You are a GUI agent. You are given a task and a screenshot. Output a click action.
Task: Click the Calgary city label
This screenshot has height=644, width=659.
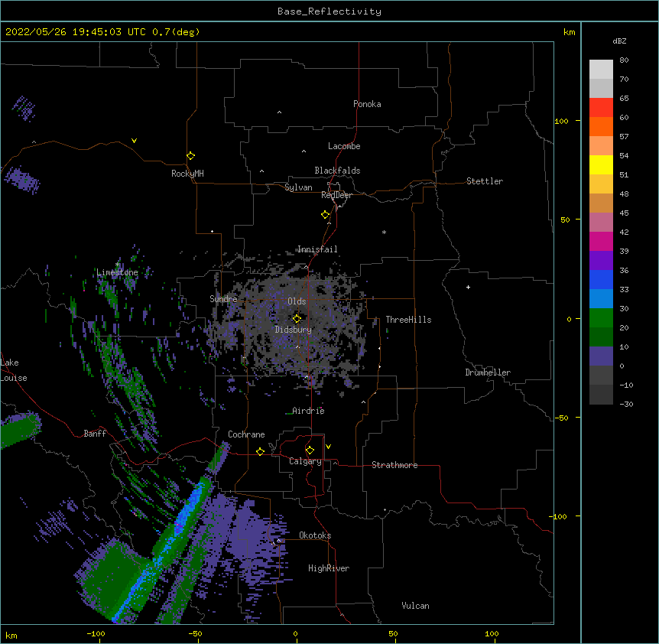coord(305,461)
